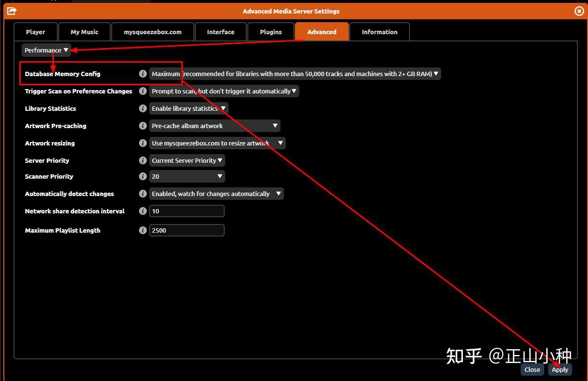Viewport: 588px width, 381px height.
Task: Switch to the My Music tab
Action: pos(84,31)
